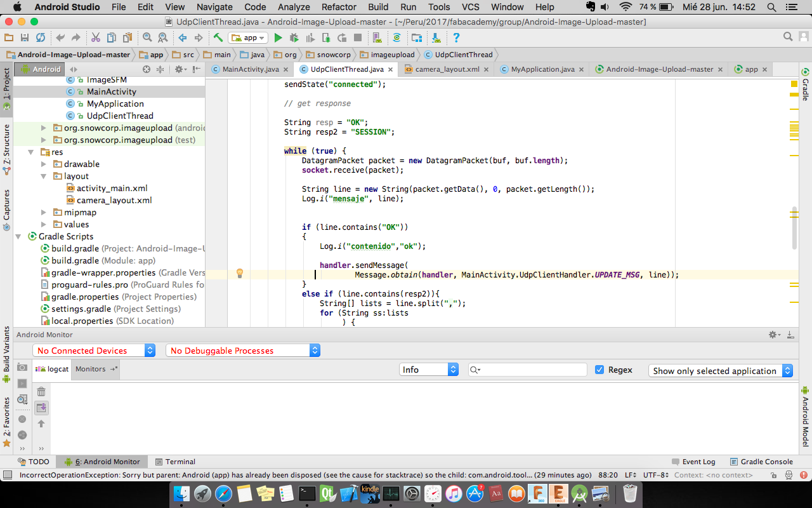Screen dimensions: 812x508
Task: Click the lightbulb intention icon in gutter
Action: point(240,274)
